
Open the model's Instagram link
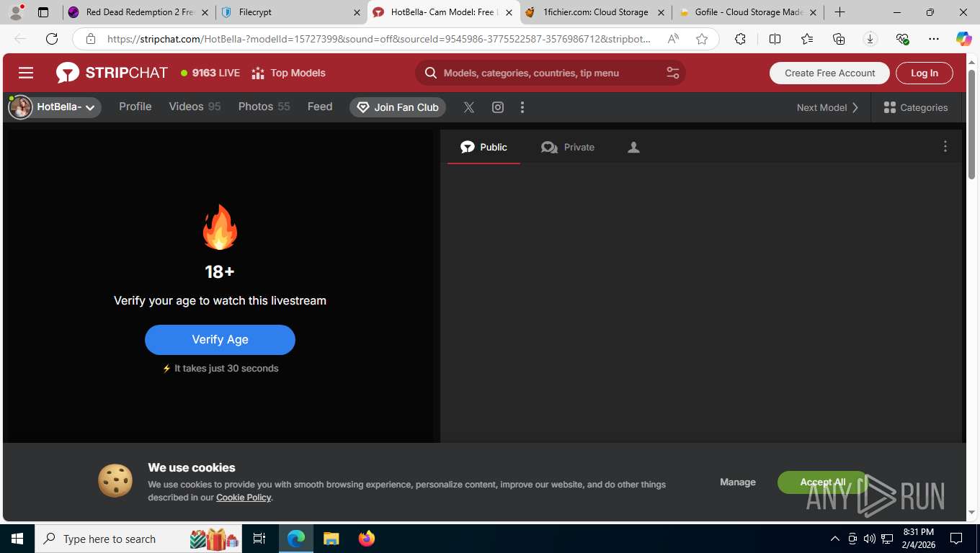pos(498,107)
